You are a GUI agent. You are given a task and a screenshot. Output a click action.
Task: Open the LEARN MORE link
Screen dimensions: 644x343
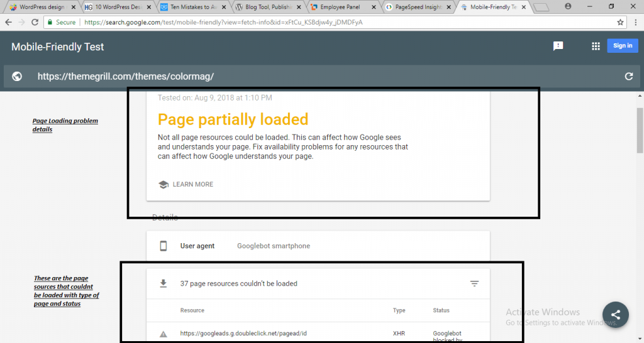coord(192,184)
